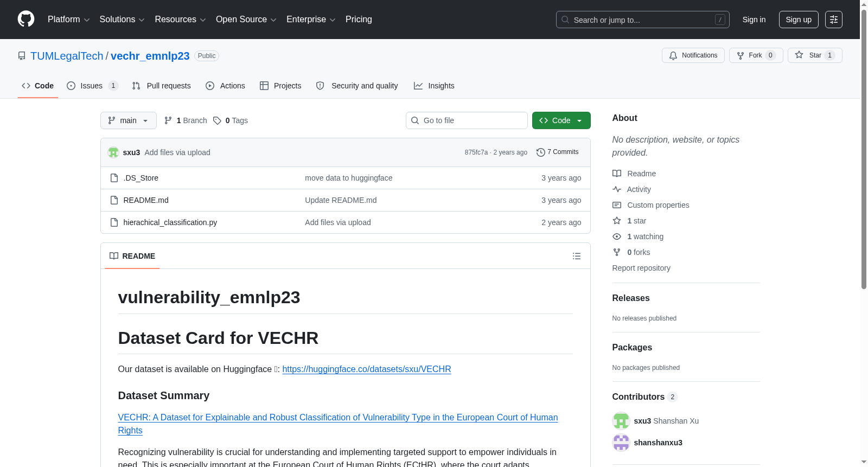Switch to the Issues tab
This screenshot has height=467, width=868.
92,86
